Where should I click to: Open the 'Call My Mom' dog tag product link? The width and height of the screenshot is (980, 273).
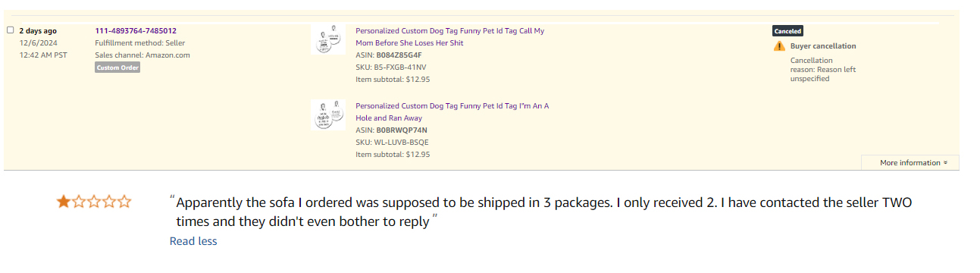[450, 37]
